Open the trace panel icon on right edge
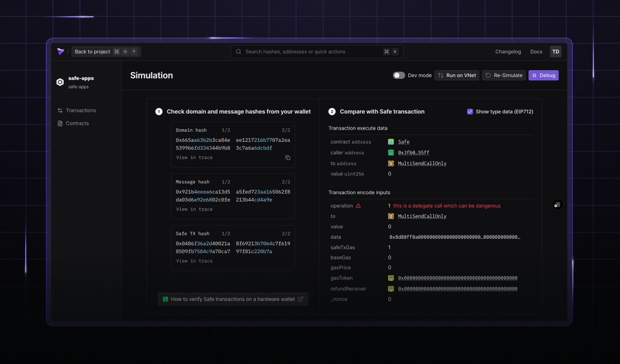The height and width of the screenshot is (364, 620). point(557,204)
